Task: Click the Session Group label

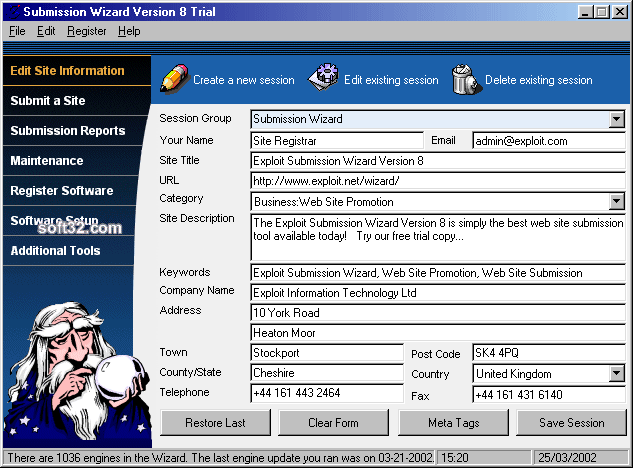Action: [x=195, y=118]
